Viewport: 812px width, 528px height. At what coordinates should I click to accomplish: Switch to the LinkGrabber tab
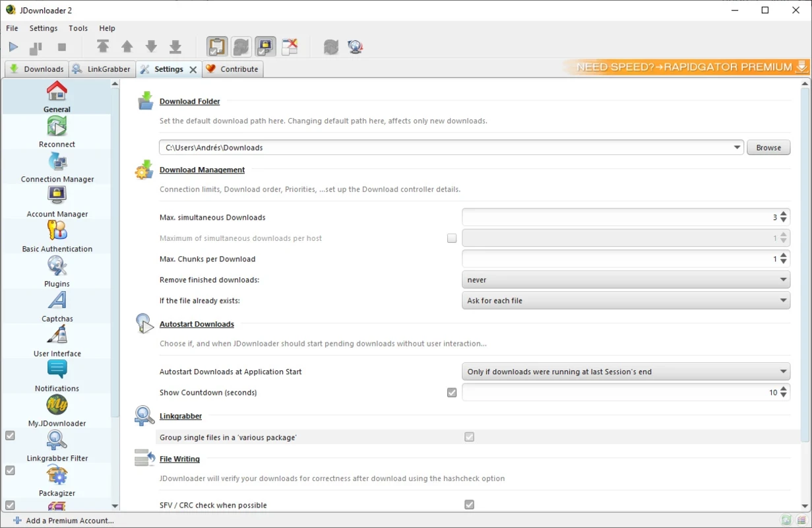click(x=102, y=69)
